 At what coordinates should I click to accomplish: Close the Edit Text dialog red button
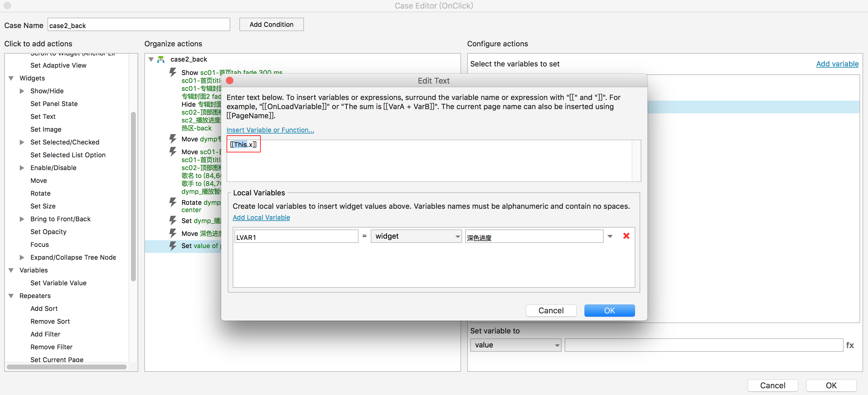230,81
